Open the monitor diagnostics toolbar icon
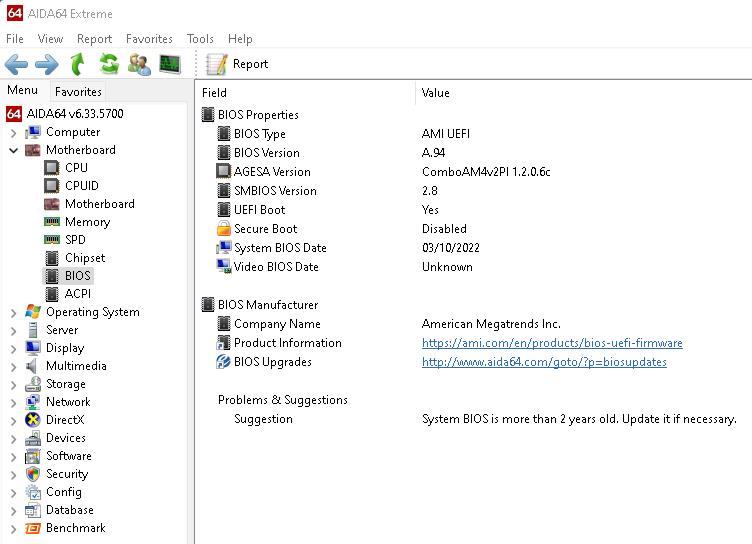752x544 pixels. [x=170, y=64]
